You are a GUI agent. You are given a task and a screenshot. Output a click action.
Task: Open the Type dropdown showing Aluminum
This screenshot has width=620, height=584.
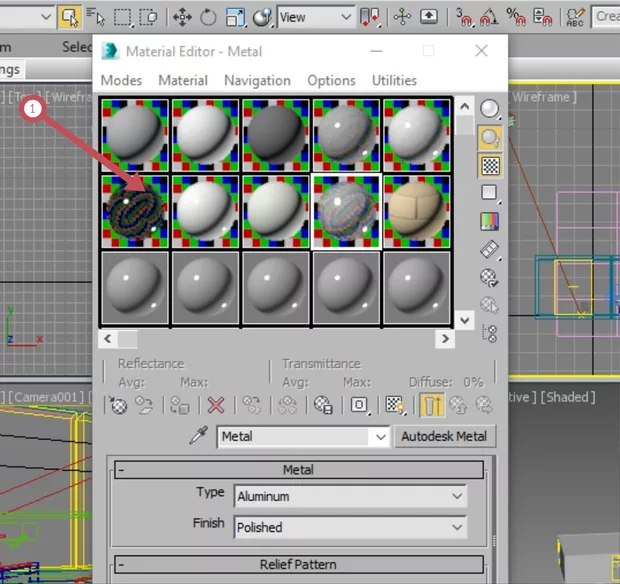pos(351,496)
